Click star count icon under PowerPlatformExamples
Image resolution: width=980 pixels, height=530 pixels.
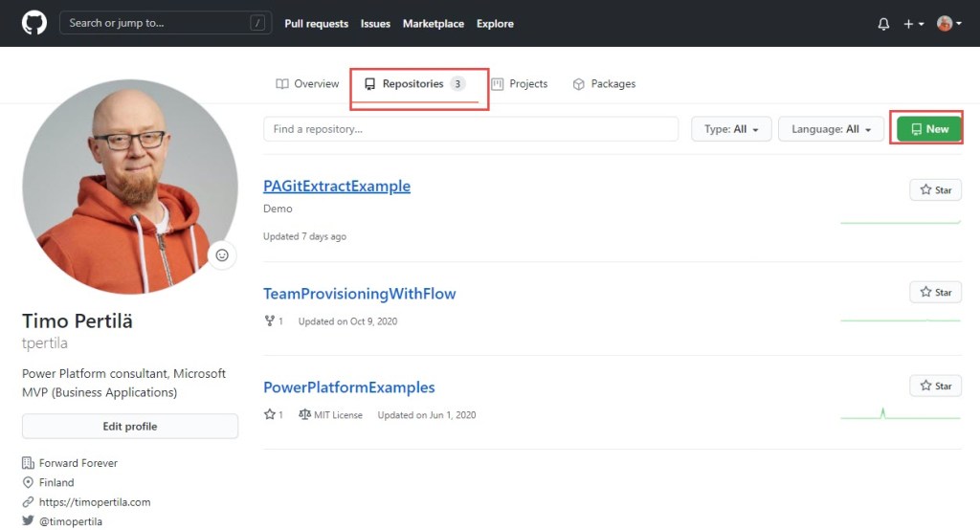point(270,415)
